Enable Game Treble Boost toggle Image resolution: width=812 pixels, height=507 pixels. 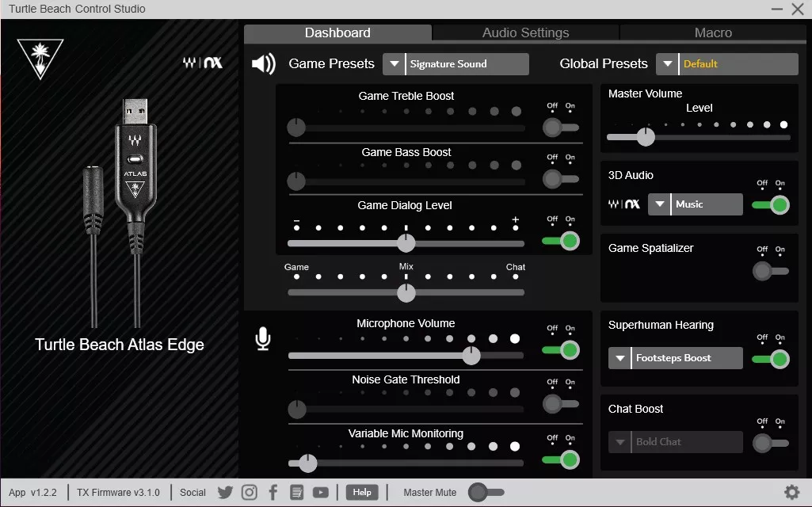pos(561,128)
